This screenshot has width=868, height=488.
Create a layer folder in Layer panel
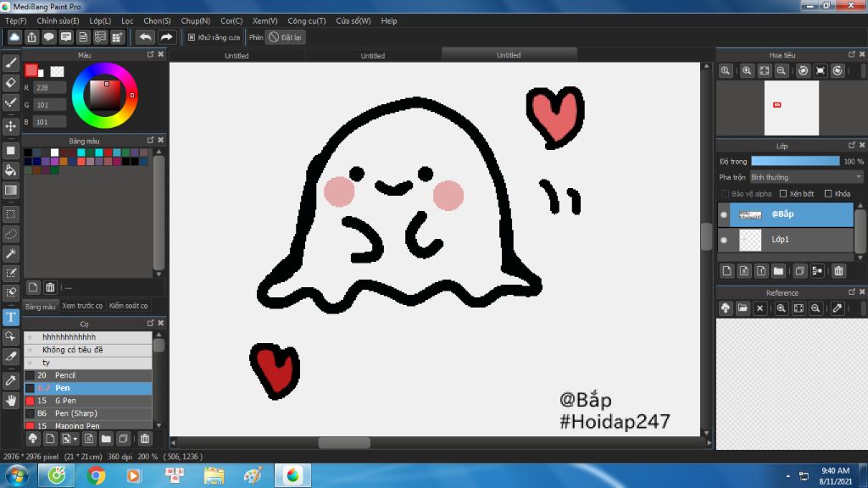coord(778,270)
